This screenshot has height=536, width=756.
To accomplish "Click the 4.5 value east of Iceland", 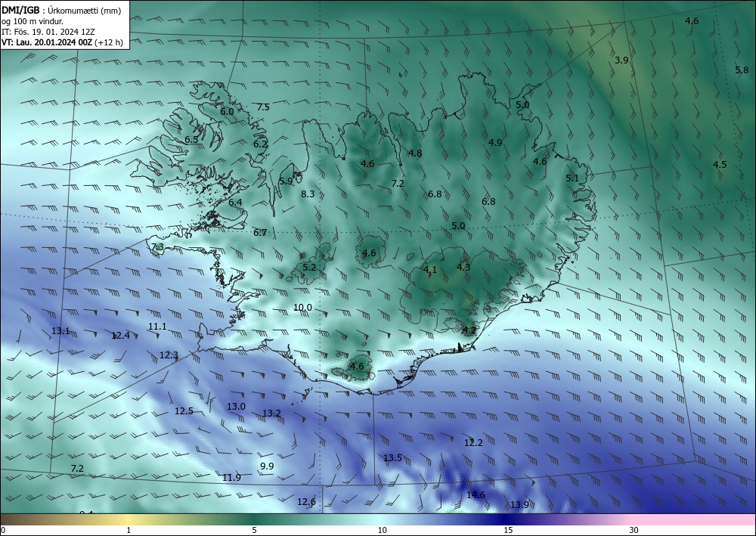I will (x=720, y=164).
